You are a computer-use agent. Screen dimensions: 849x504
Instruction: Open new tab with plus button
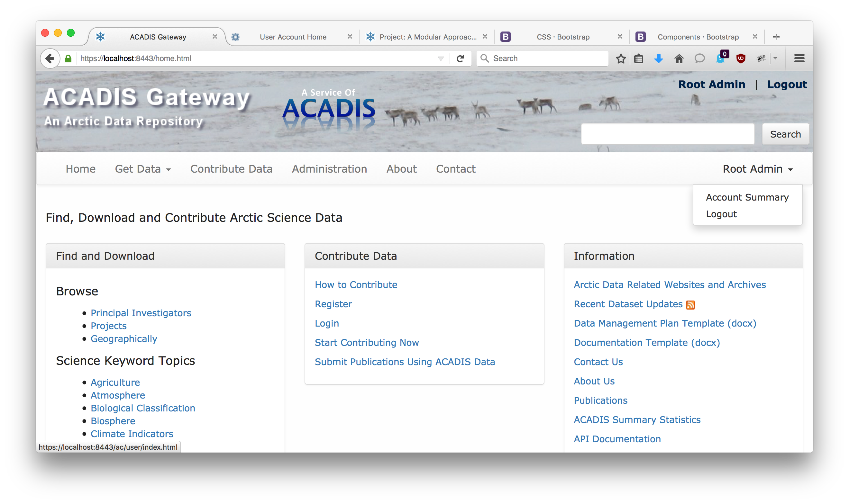776,37
